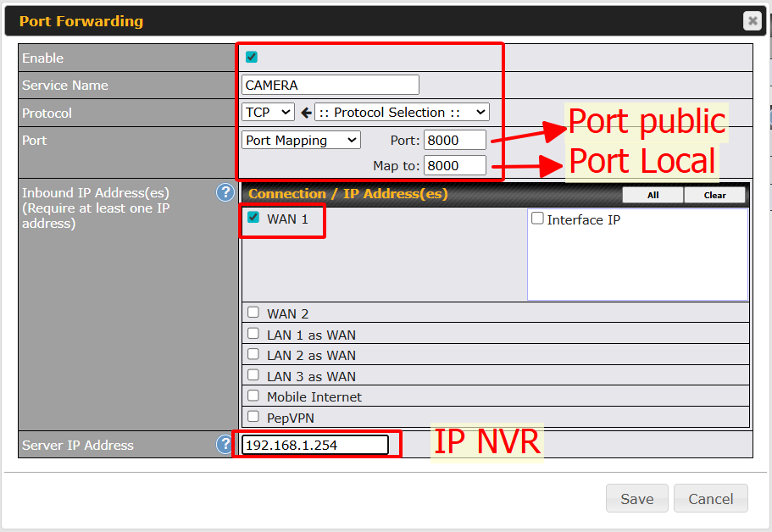Check the Mobile Internet checkbox

pyautogui.click(x=253, y=396)
